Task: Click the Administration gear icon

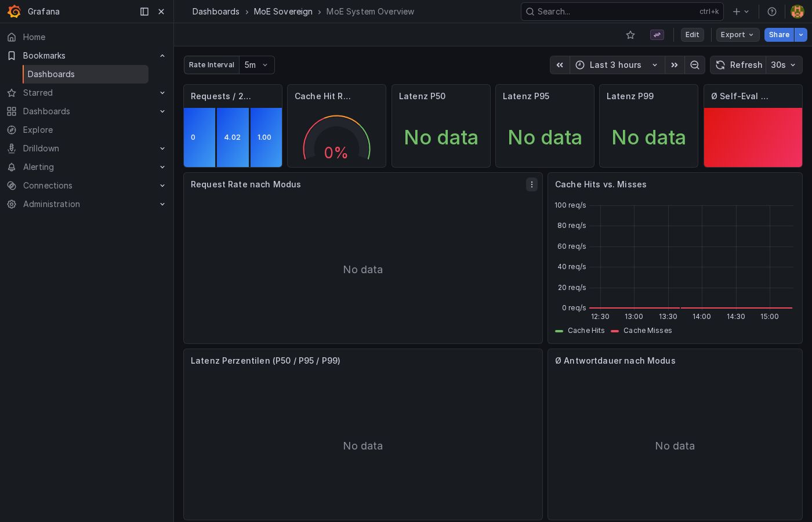Action: (x=11, y=204)
